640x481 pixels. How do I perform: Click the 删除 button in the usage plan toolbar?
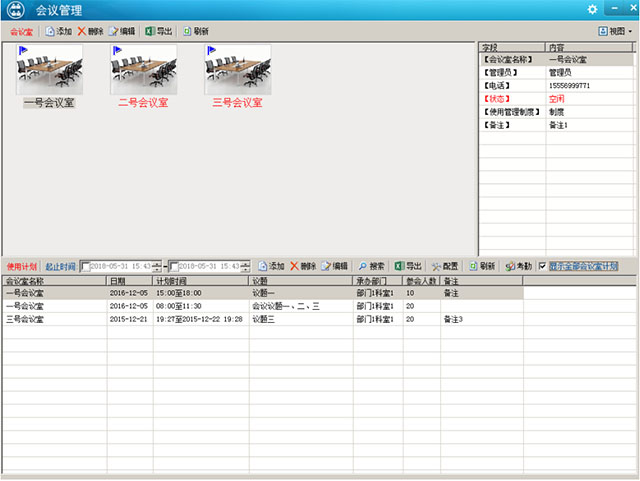click(x=303, y=266)
